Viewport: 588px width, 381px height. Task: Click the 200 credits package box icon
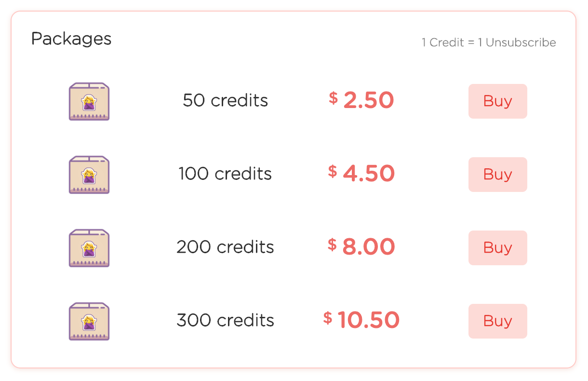89,248
